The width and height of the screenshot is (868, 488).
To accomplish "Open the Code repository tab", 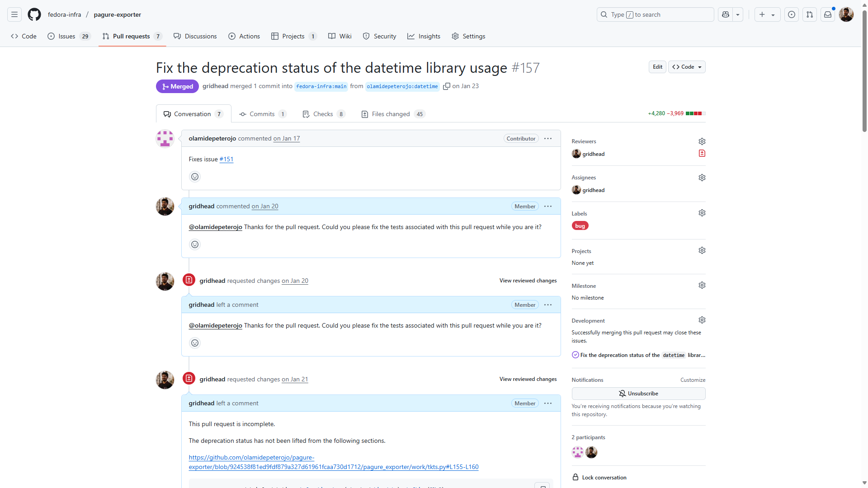I will 24,36.
